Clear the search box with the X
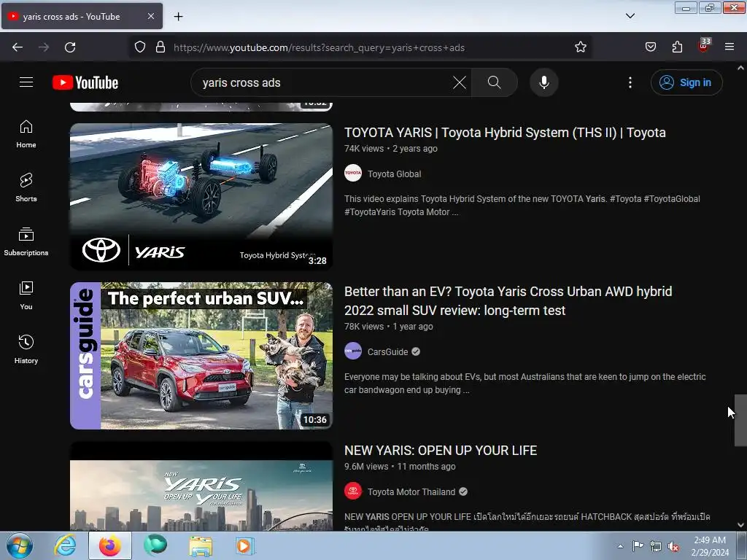Viewport: 747px width, 560px height. 460,82
